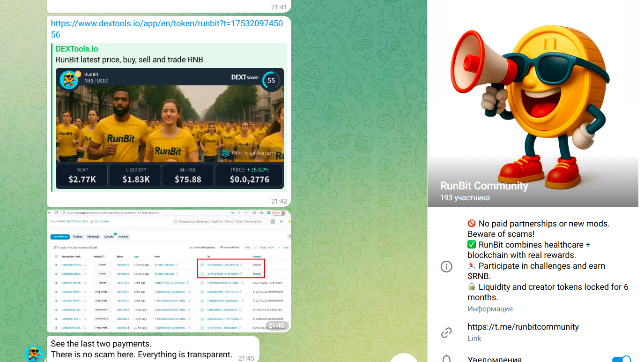644x362 pixels.
Task: Click the info icon beside the group description
Action: (447, 267)
